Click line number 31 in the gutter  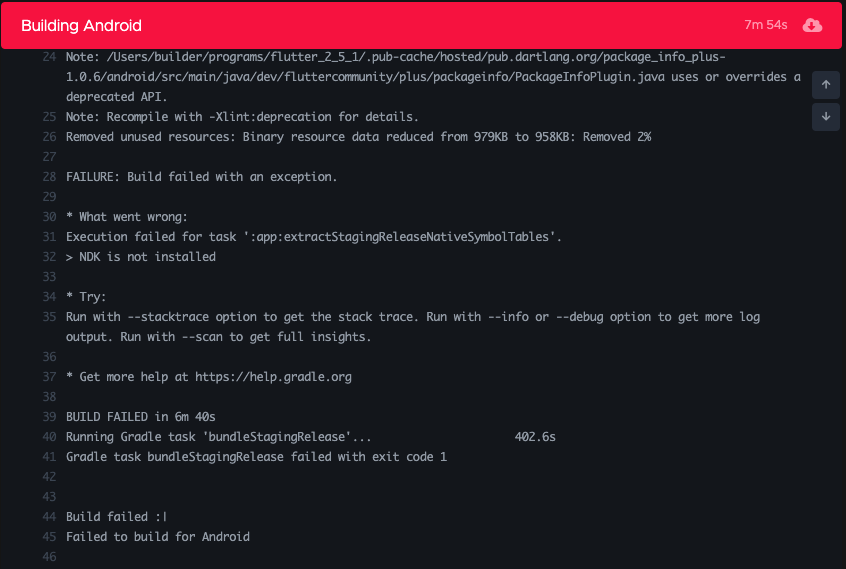[x=49, y=237]
